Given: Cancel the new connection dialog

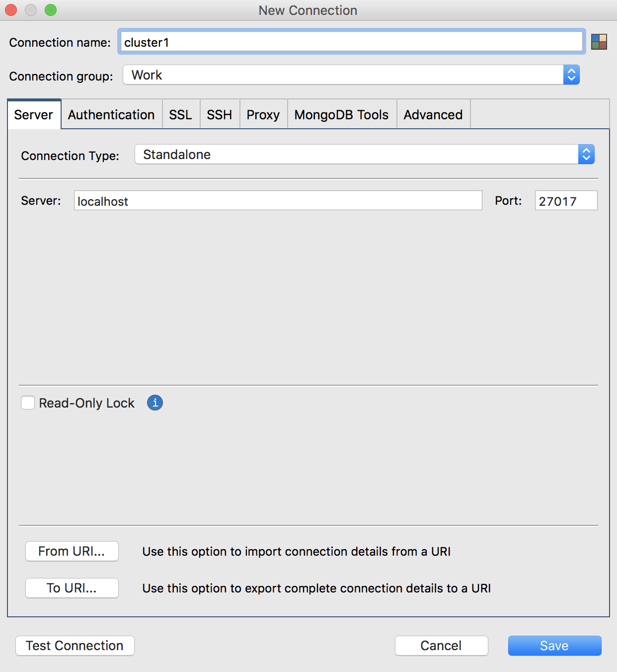Looking at the screenshot, I should (x=441, y=646).
